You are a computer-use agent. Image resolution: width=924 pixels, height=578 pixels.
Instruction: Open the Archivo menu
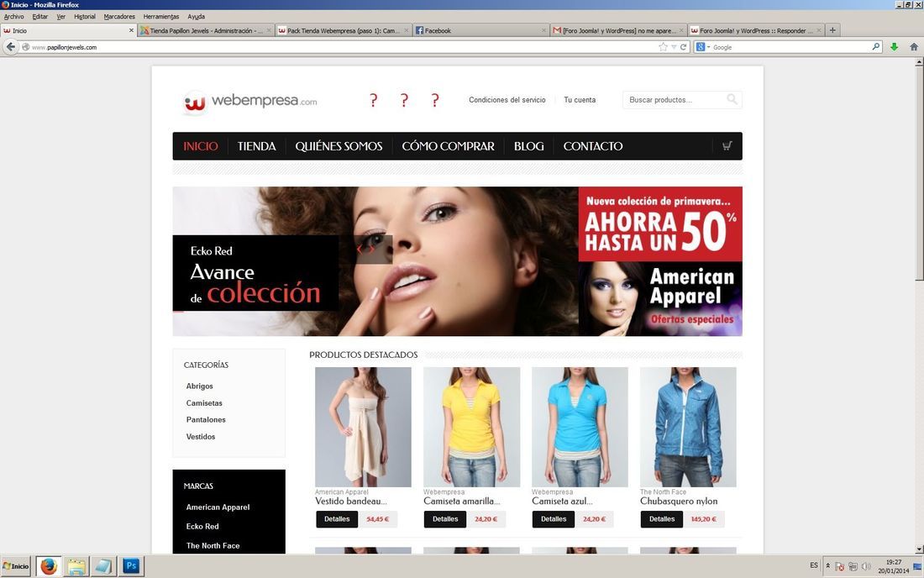tap(14, 17)
